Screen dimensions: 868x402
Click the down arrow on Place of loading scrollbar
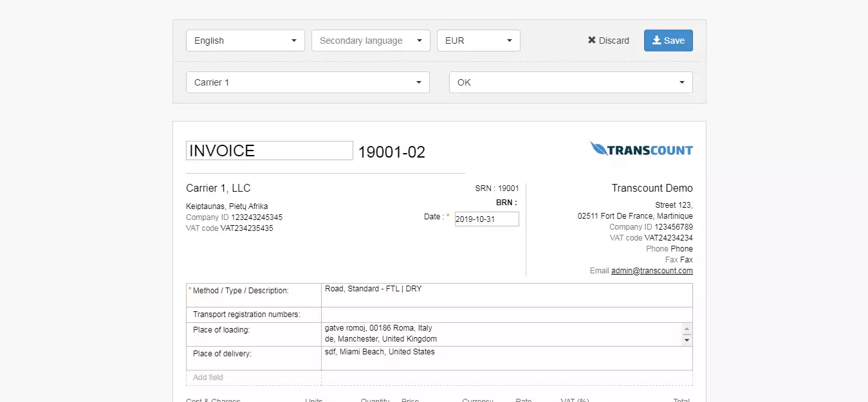(687, 341)
